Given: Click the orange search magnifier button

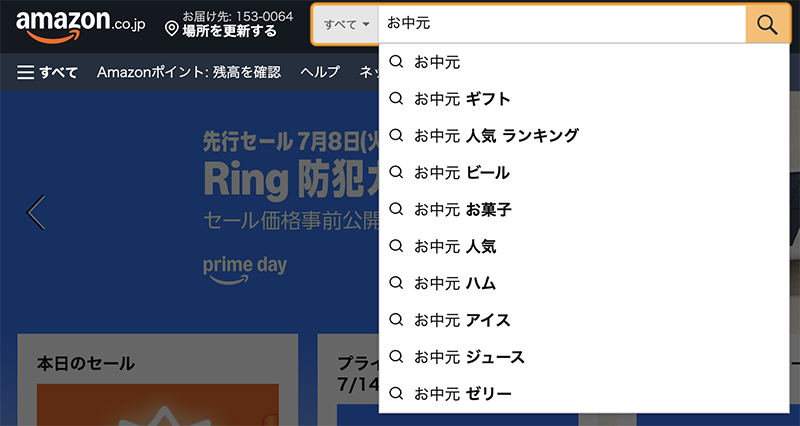Looking at the screenshot, I should (x=767, y=24).
